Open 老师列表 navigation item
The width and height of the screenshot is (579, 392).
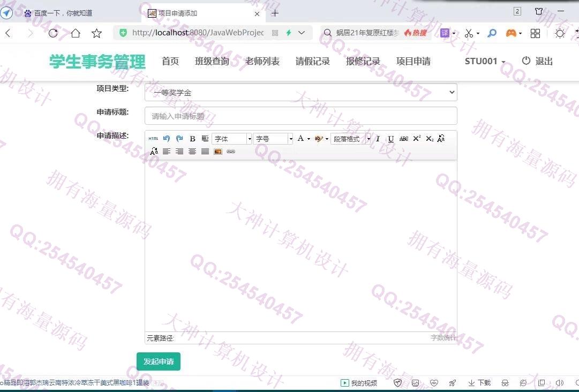pos(262,61)
